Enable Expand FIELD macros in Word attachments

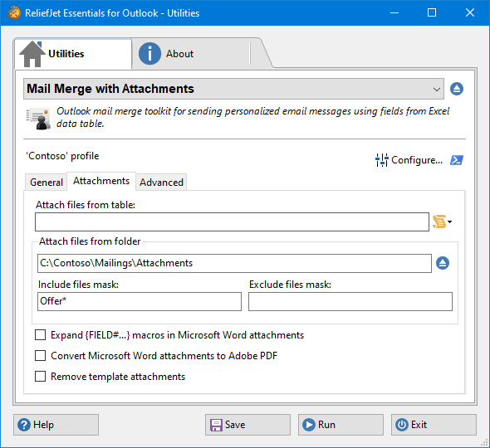(41, 334)
